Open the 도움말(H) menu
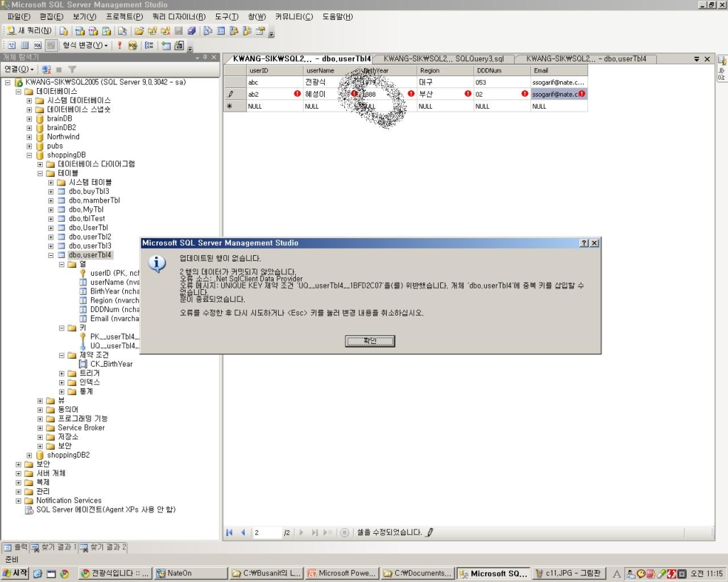This screenshot has height=582, width=728. point(338,17)
